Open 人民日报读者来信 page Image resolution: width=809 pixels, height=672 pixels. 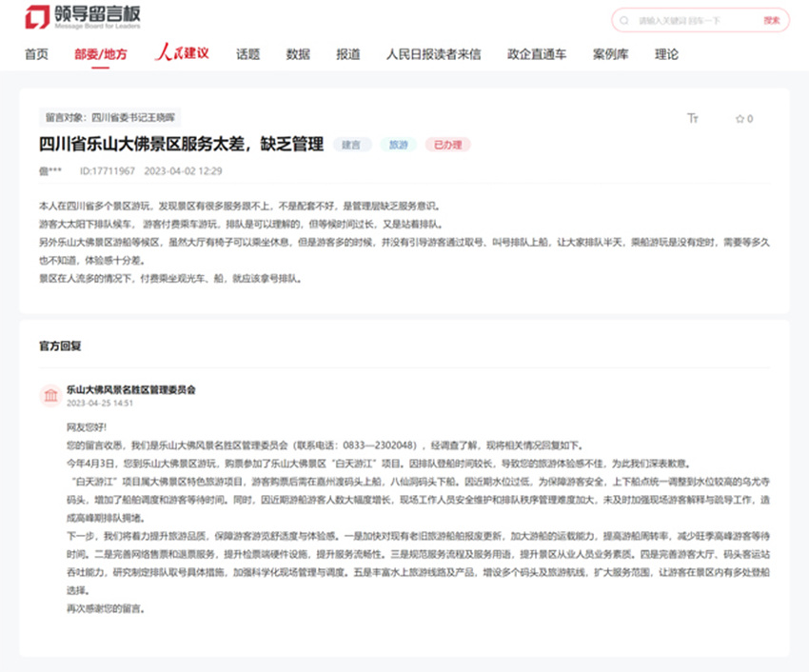[433, 54]
